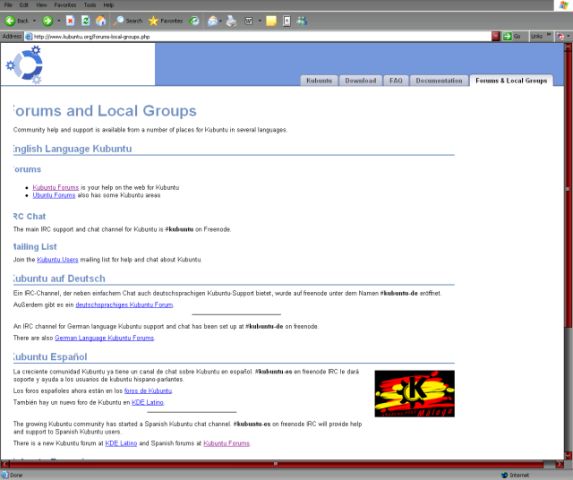Print the page with the printer icon

pyautogui.click(x=231, y=21)
